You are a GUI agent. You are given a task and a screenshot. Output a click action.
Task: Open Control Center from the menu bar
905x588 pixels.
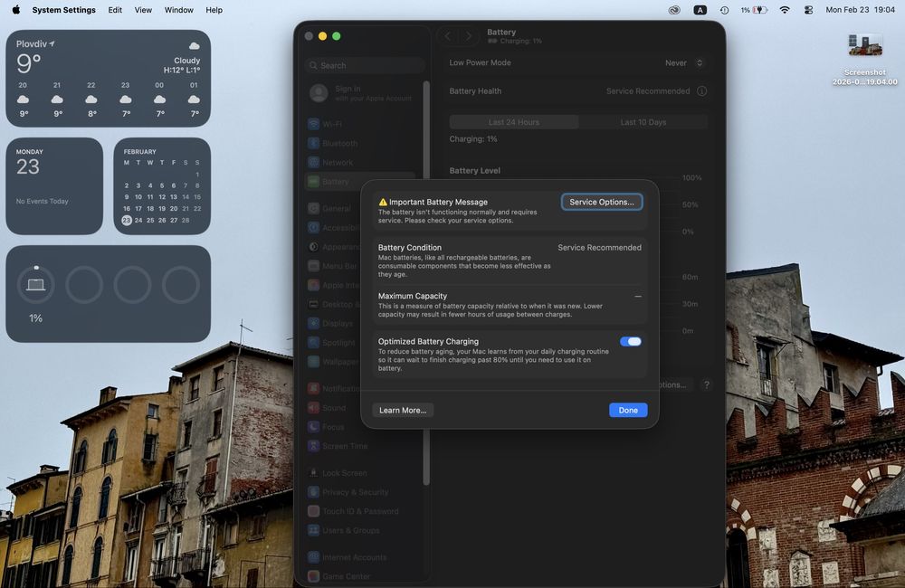[x=808, y=10]
